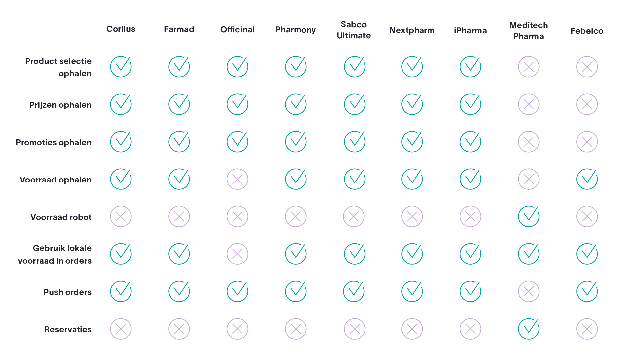Click Sabco Ultimate checkmark for Promoties ophalen
This screenshot has height=364, width=624.
coord(354,142)
